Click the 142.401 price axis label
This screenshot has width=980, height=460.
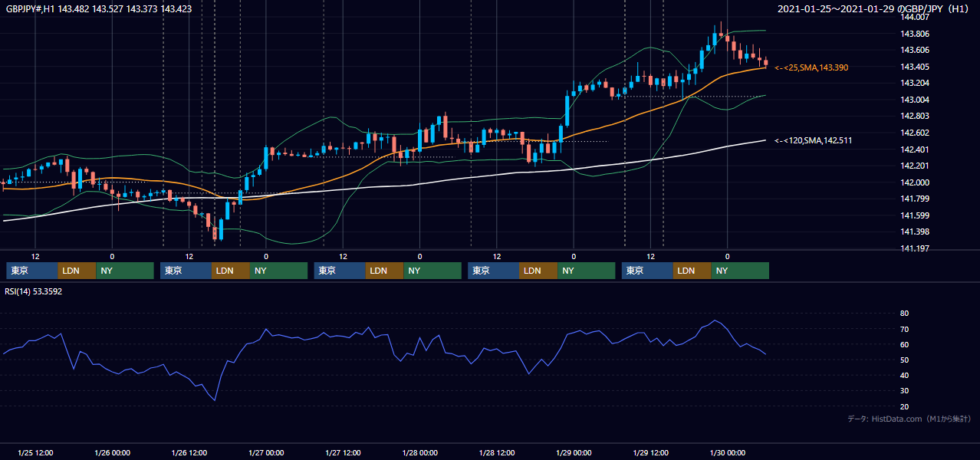click(915, 149)
